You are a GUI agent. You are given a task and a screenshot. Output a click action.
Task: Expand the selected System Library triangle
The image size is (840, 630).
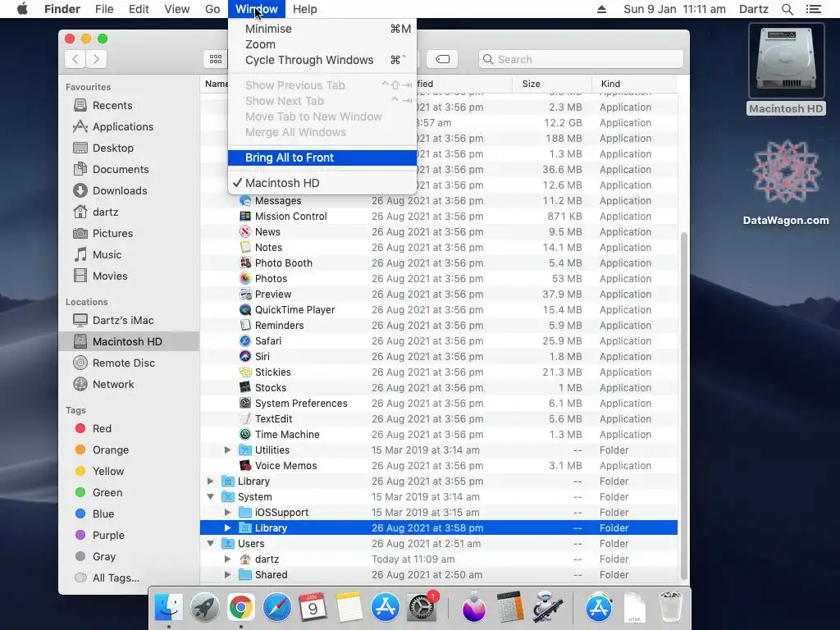tap(227, 527)
